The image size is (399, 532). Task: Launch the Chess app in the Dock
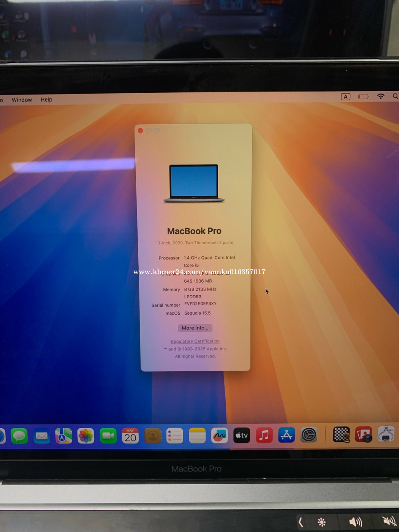(341, 435)
